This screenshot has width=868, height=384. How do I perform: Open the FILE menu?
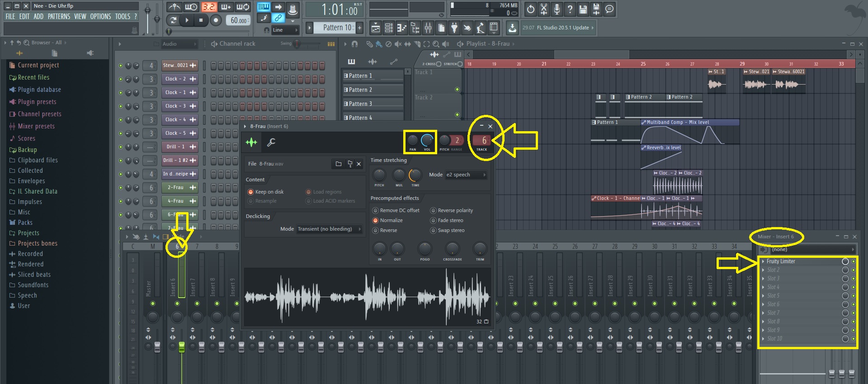[10, 16]
